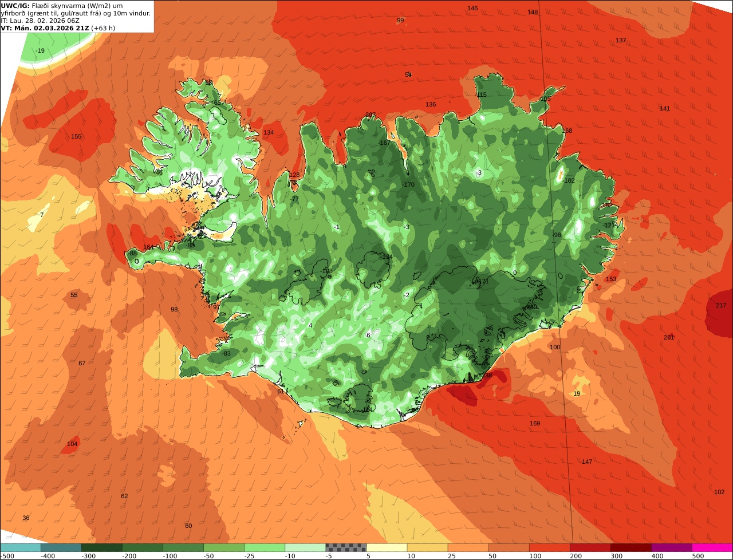Viewport: 733px width, 560px height.
Task: Click the '(+63 h)' forecast offset text
Action: [x=103, y=27]
